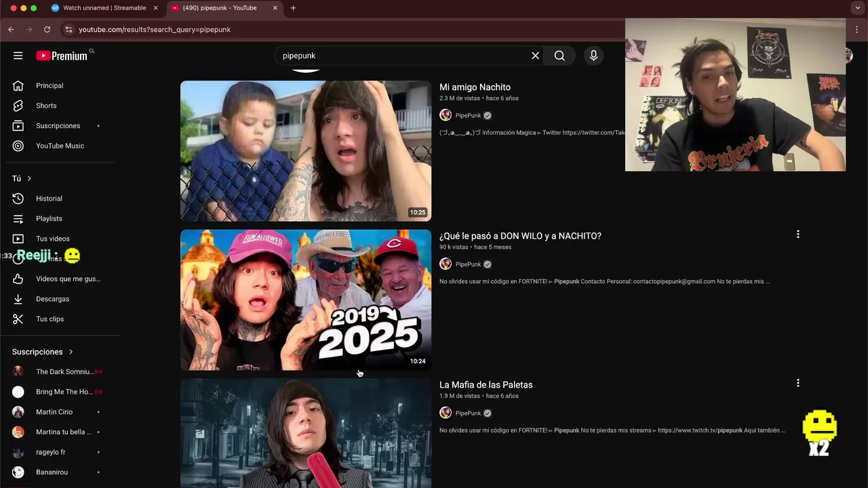View site information icon in address bar
The width and height of the screenshot is (868, 488).
[x=68, y=30]
